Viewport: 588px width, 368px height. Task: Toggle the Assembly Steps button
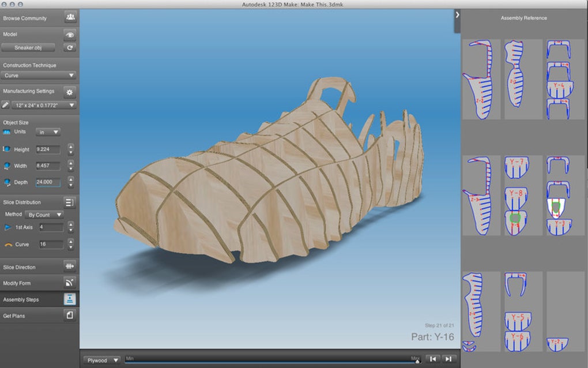[70, 299]
